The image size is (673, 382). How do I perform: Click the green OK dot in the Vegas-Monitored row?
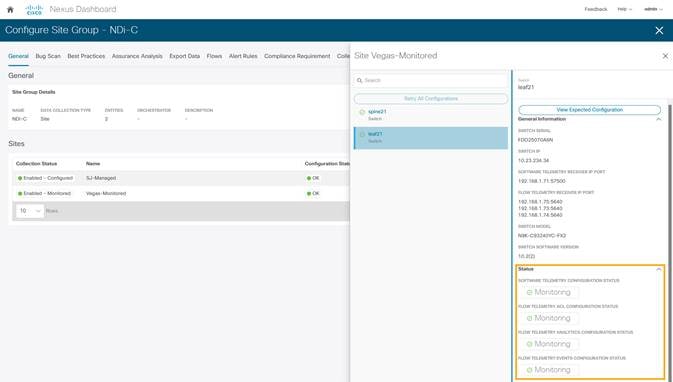(x=309, y=194)
